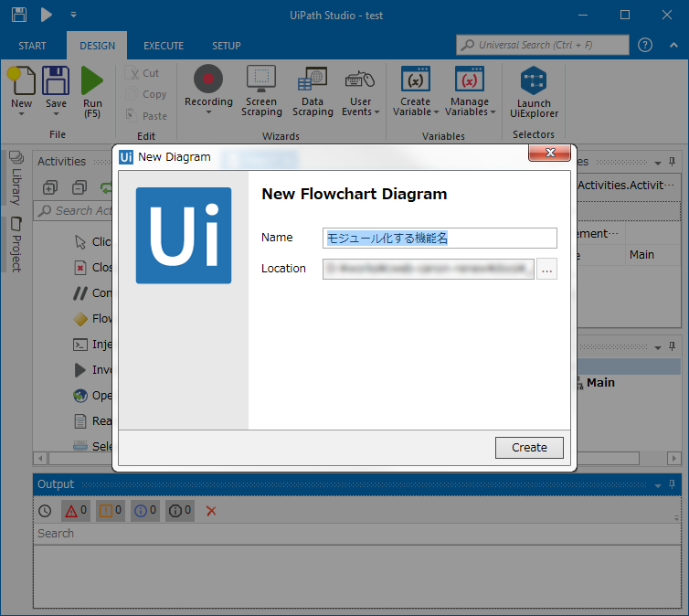689x616 pixels.
Task: Click the Create button in New Diagram dialog
Action: tap(529, 447)
